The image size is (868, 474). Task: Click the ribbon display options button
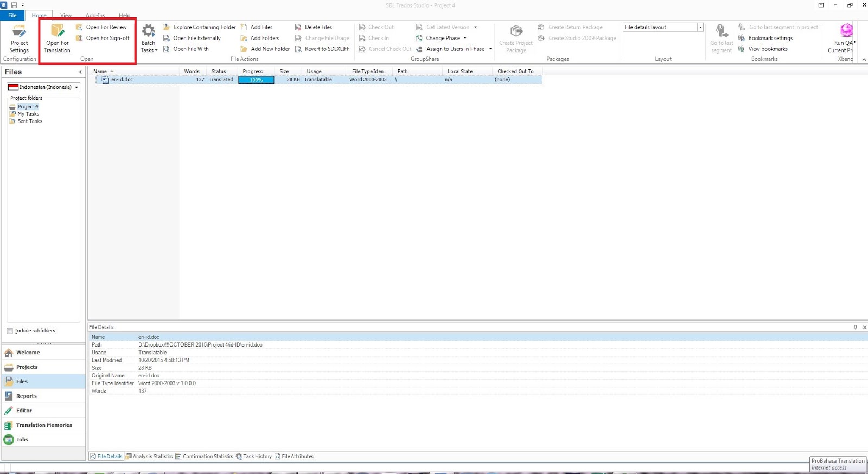(x=821, y=5)
